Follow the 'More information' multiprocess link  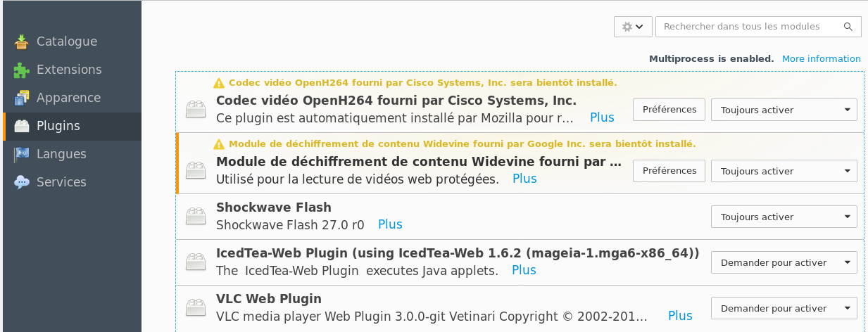(822, 59)
